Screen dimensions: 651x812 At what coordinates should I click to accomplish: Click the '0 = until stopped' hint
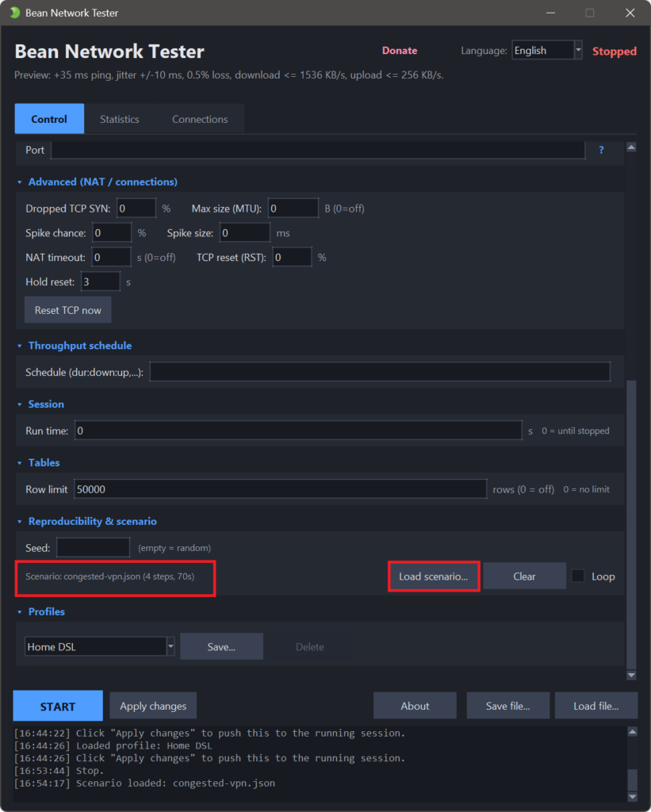click(576, 431)
